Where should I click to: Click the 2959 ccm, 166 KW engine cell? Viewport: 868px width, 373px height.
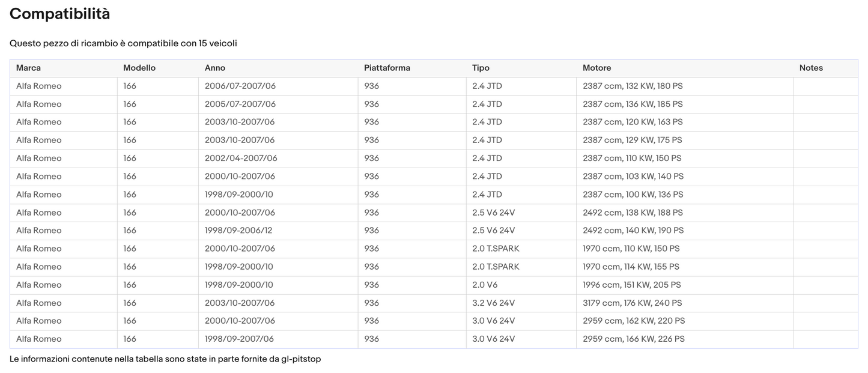[x=633, y=339]
